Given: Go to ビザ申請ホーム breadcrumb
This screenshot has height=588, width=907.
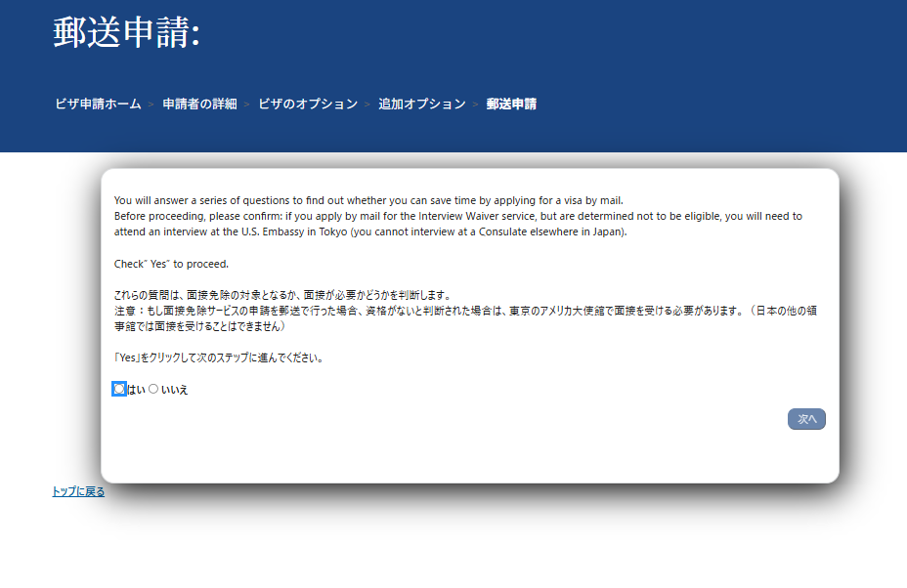Looking at the screenshot, I should (98, 104).
